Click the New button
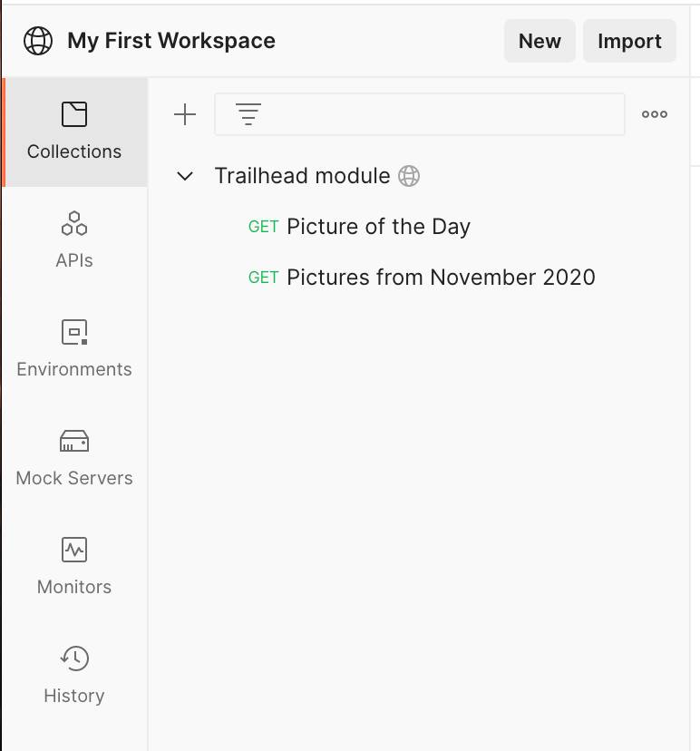The height and width of the screenshot is (751, 700). [x=540, y=41]
